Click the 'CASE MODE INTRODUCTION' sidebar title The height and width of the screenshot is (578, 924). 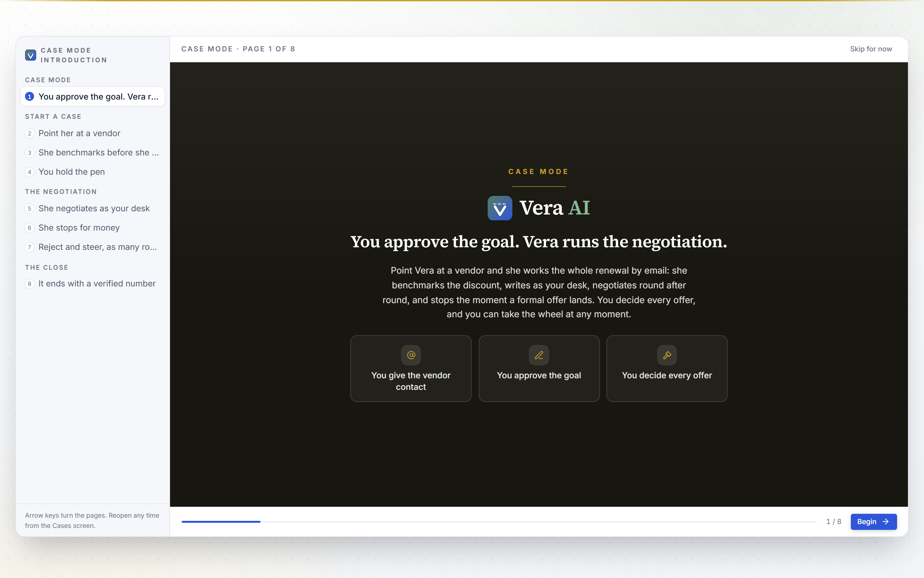[x=74, y=55]
